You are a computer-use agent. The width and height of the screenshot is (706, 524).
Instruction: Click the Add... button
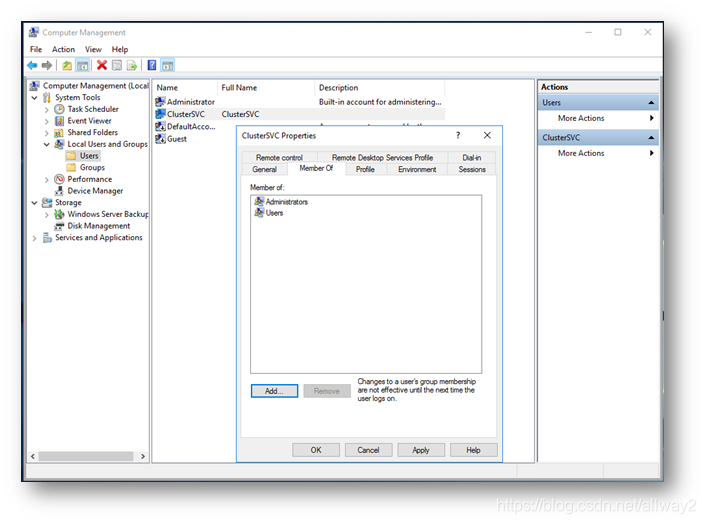(x=274, y=391)
